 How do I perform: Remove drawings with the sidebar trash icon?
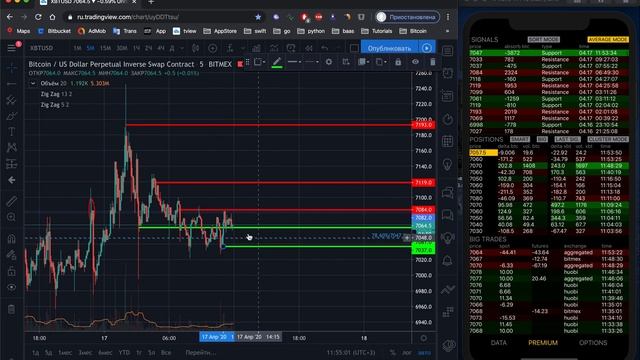click(x=11, y=309)
